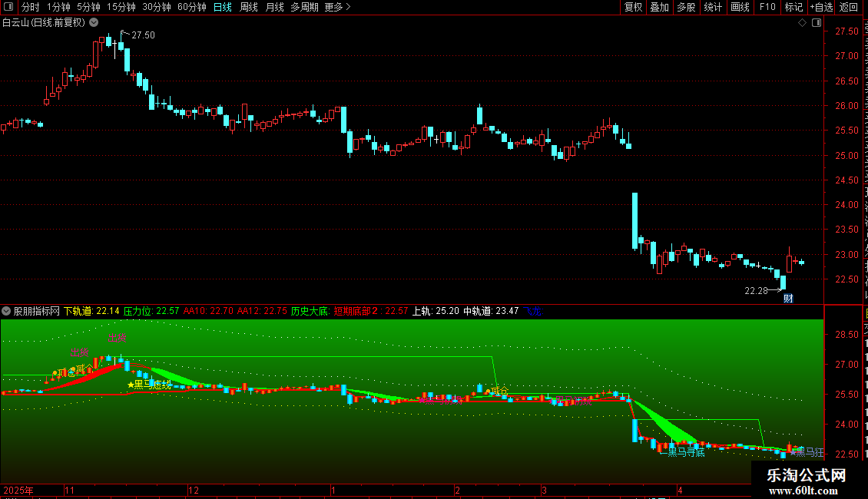Switch to 周线 weekly chart

coord(249,7)
